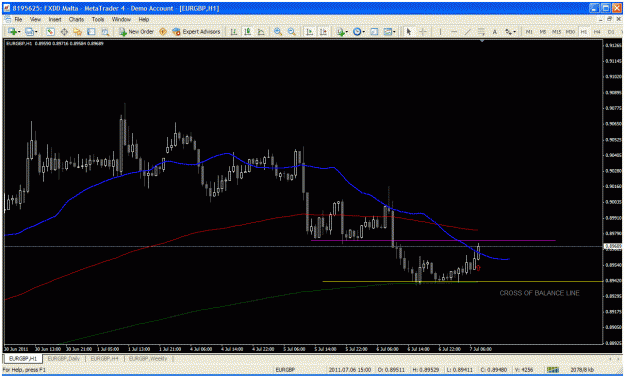625x376 pixels.
Task: Zoom in the chart with magnifier plus
Action: pyautogui.click(x=278, y=31)
